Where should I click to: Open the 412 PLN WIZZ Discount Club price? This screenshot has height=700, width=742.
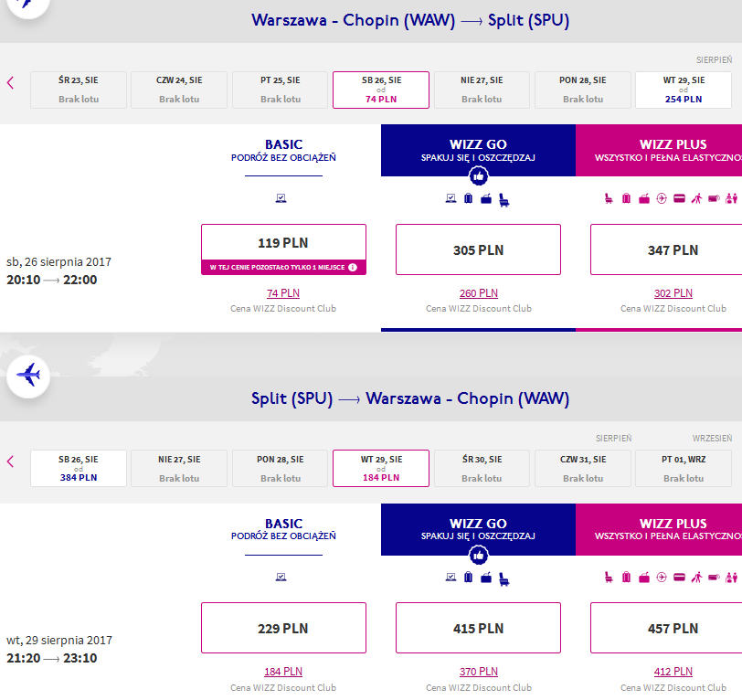[673, 672]
